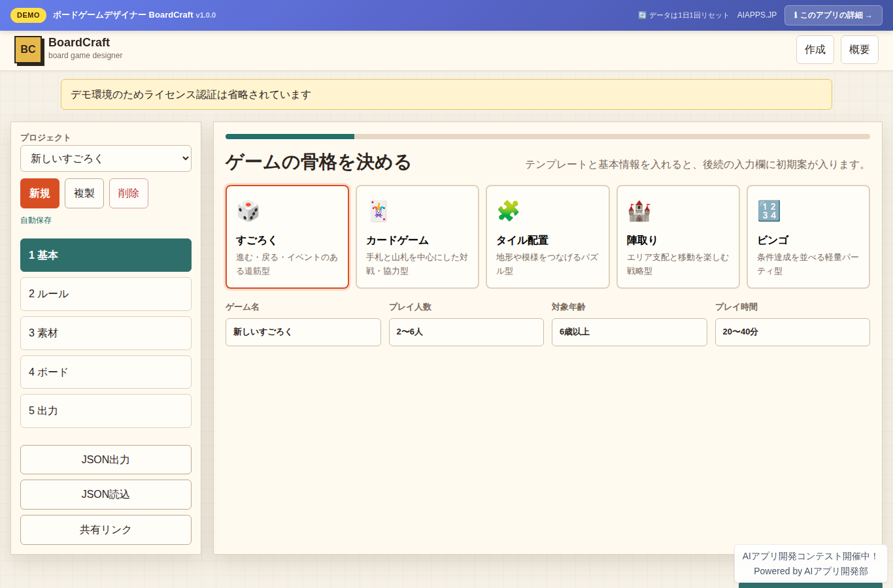Click the JSON出力 button
The width and height of the screenshot is (893, 588).
[x=106, y=460]
